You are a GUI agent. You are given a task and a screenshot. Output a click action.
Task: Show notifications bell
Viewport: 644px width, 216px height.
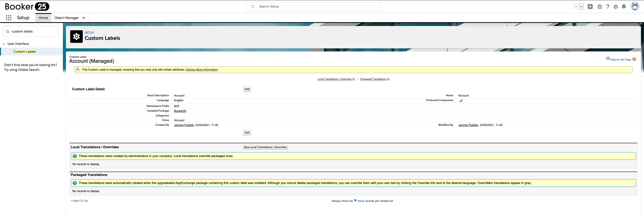coord(624,7)
